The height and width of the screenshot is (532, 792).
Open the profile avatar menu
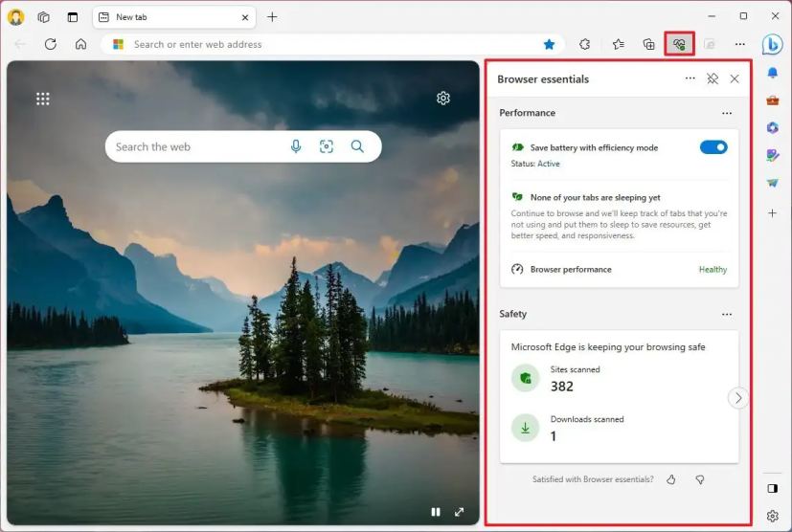(x=15, y=16)
